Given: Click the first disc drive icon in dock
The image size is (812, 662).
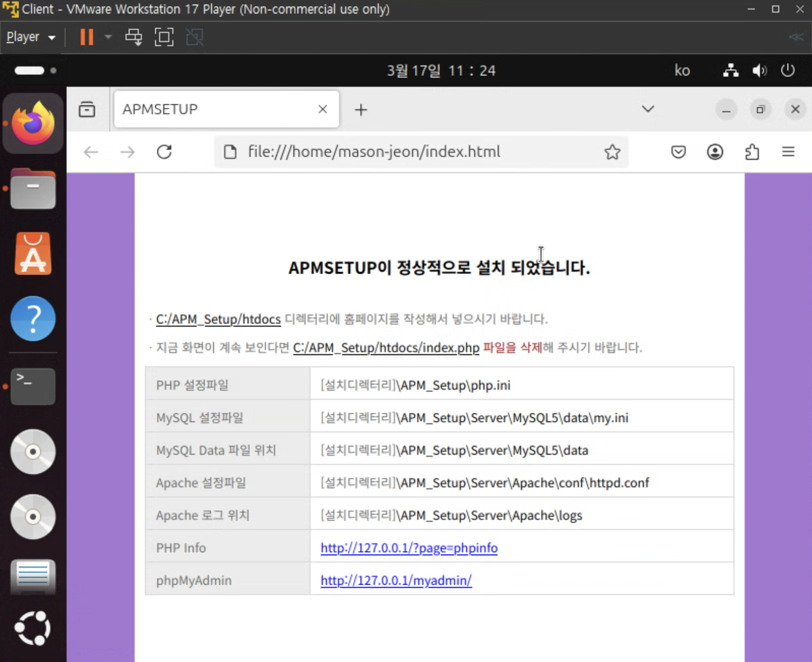Looking at the screenshot, I should point(33,452).
